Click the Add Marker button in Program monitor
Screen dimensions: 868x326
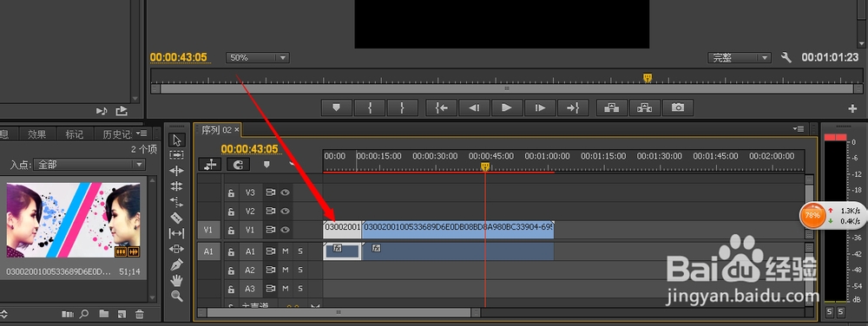(x=336, y=108)
